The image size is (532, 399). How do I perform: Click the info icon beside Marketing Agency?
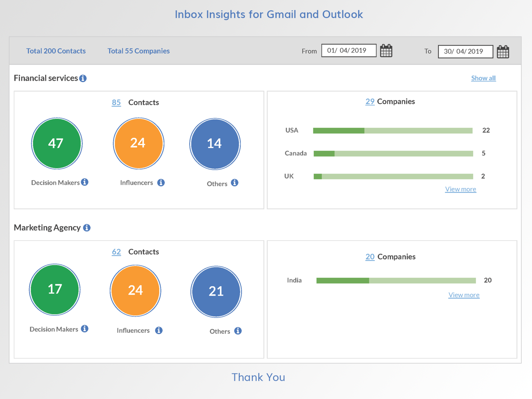(87, 227)
